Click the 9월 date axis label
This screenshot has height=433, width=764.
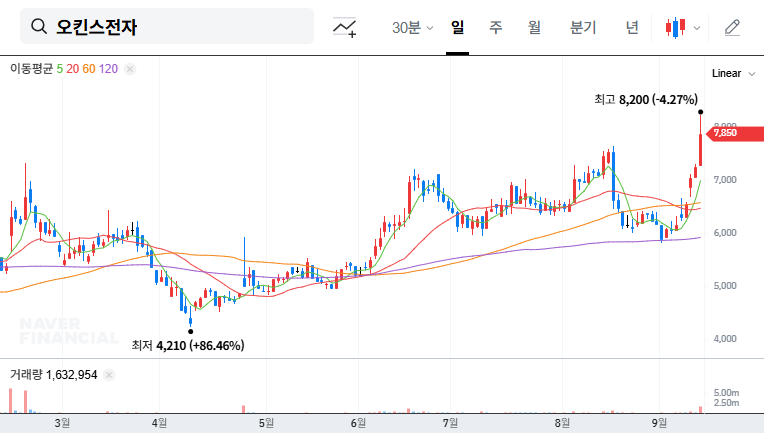pos(659,423)
